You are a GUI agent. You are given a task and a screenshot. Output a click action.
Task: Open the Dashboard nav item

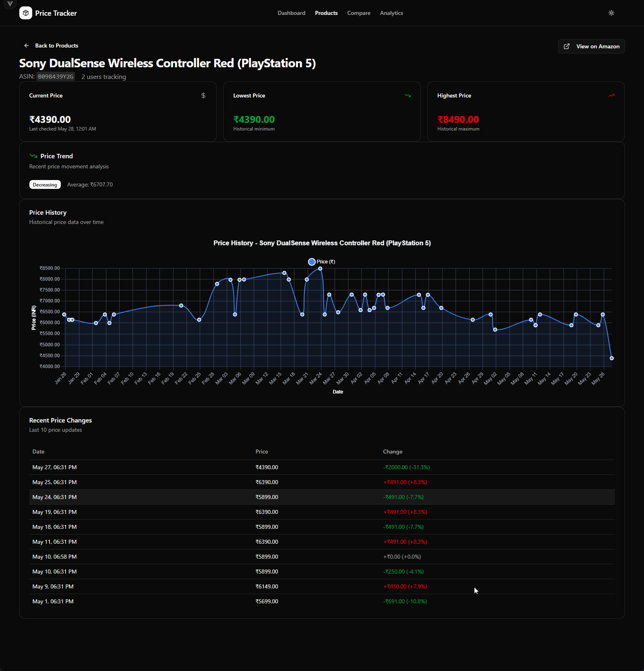[x=292, y=13]
